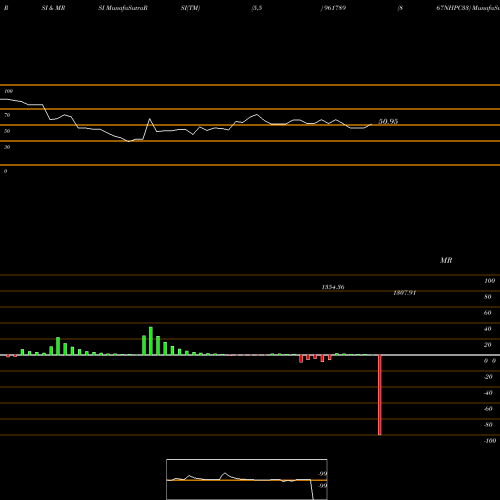Click the '67NHPC33' symbol text in header

pyautogui.click(x=452, y=8)
